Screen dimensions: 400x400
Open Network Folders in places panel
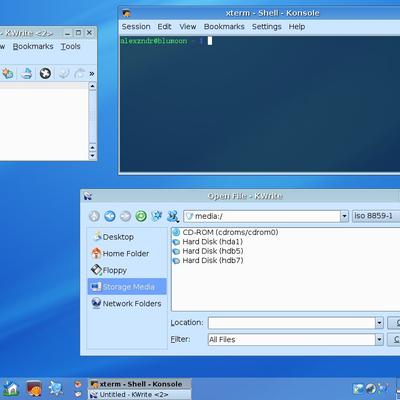coord(126,303)
